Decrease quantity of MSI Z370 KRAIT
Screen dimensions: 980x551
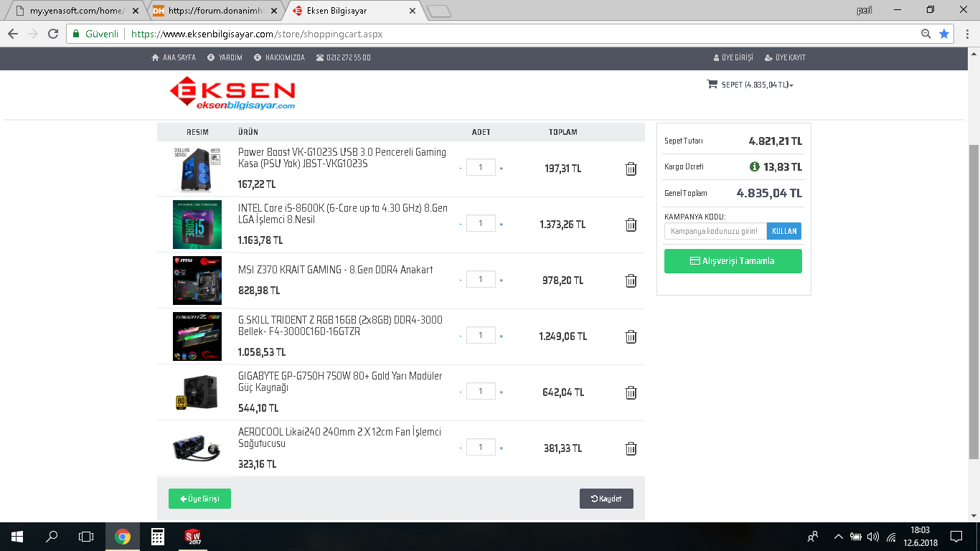pyautogui.click(x=461, y=281)
